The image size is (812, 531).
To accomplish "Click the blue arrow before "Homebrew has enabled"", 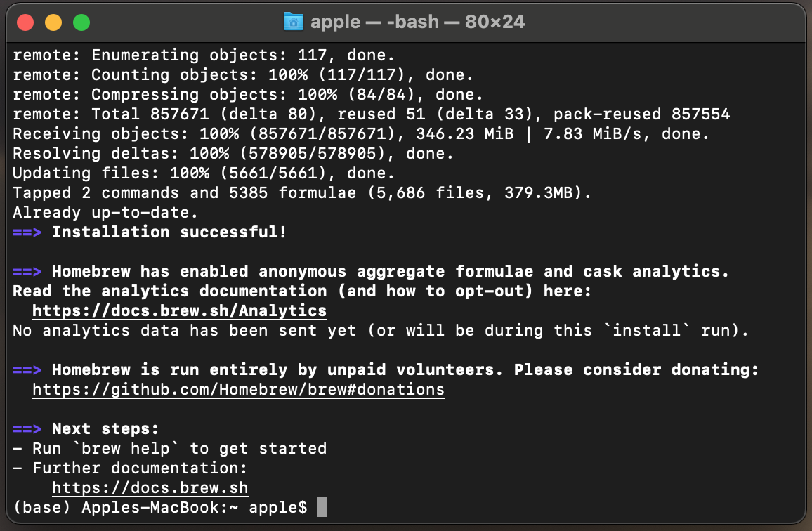I will (27, 272).
